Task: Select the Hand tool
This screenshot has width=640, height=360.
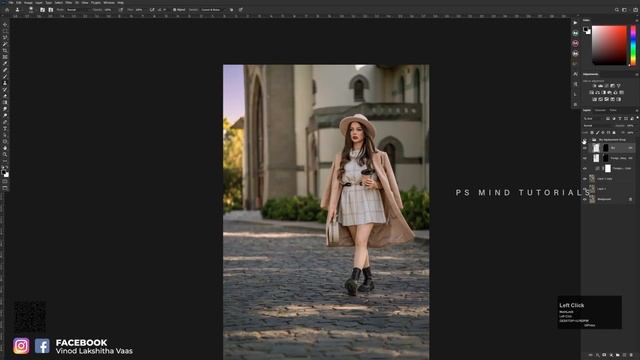Action: coord(5,148)
